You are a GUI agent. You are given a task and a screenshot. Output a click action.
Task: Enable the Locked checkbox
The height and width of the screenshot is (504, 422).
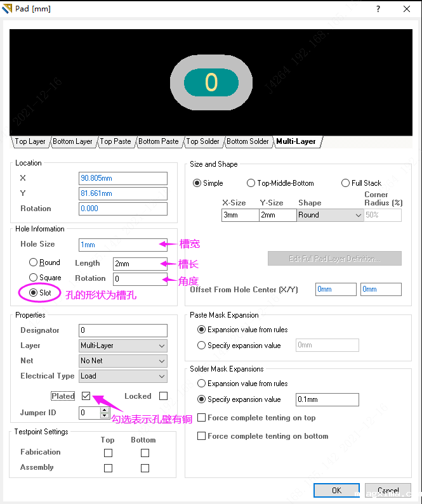(163, 396)
